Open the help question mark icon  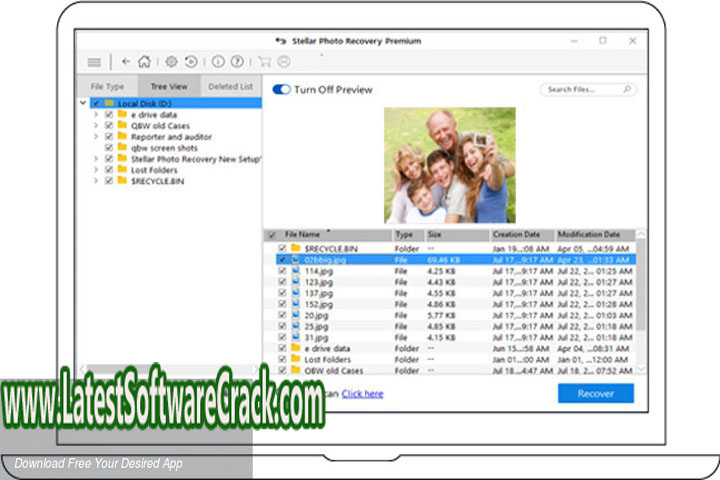tap(237, 62)
